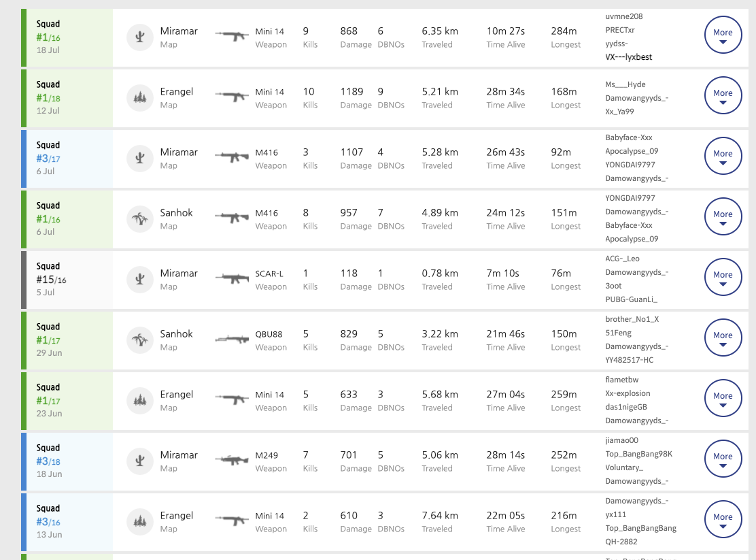Viewport: 756px width, 560px height.
Task: Open teammate Xx_Ya99's profile
Action: (619, 112)
